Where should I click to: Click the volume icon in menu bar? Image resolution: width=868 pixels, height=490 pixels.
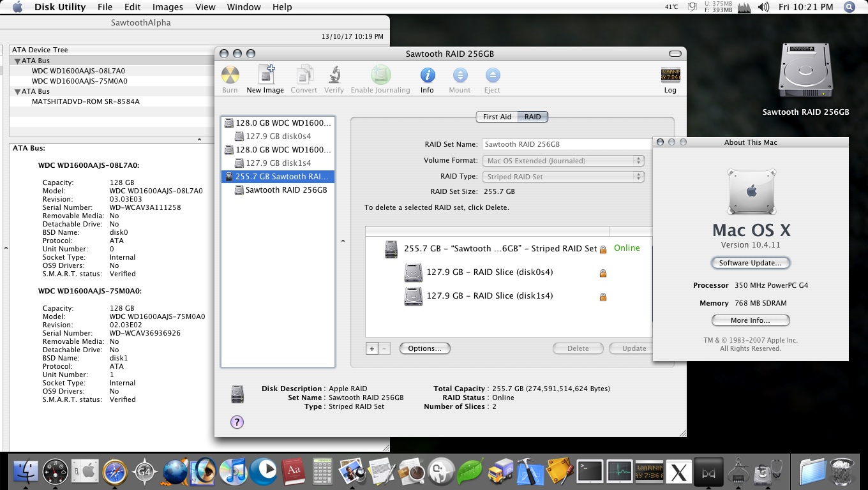763,7
